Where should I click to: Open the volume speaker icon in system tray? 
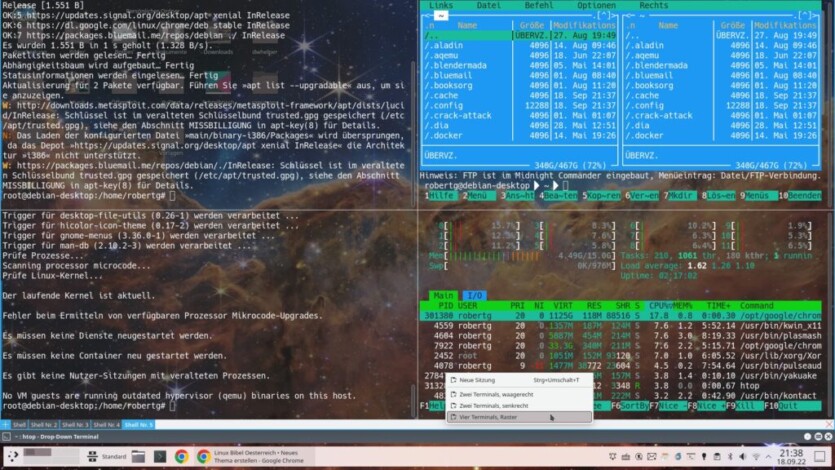point(742,457)
